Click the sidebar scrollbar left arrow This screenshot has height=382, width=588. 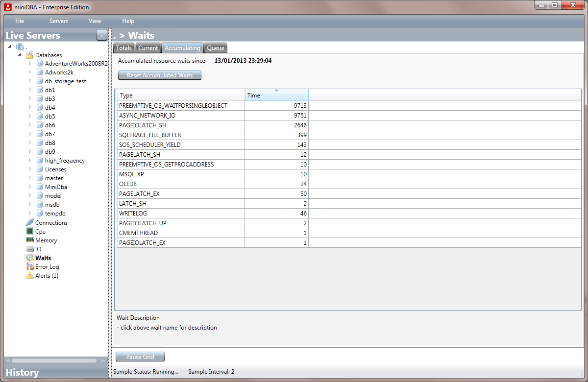[x=7, y=361]
